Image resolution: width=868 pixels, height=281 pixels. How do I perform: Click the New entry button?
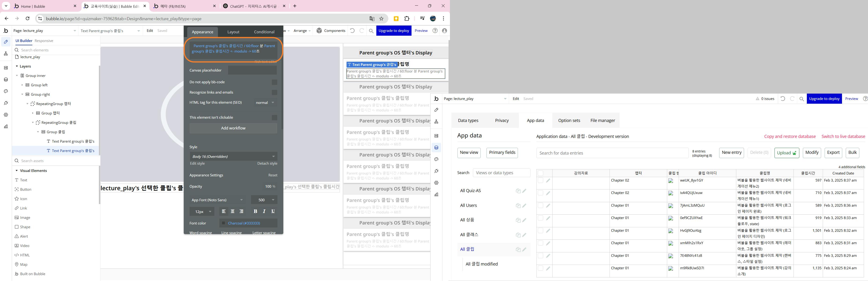(x=731, y=152)
